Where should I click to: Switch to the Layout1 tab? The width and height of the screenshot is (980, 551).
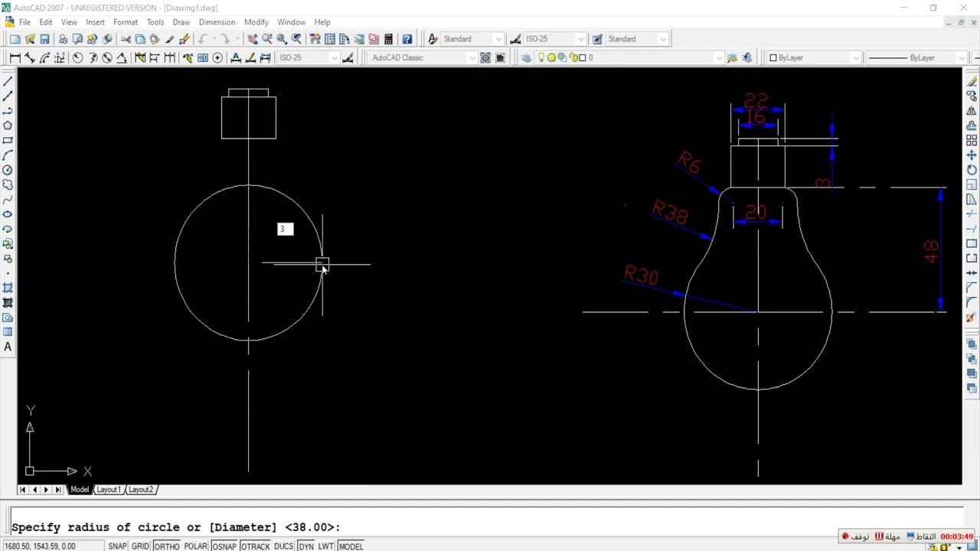[x=108, y=490]
